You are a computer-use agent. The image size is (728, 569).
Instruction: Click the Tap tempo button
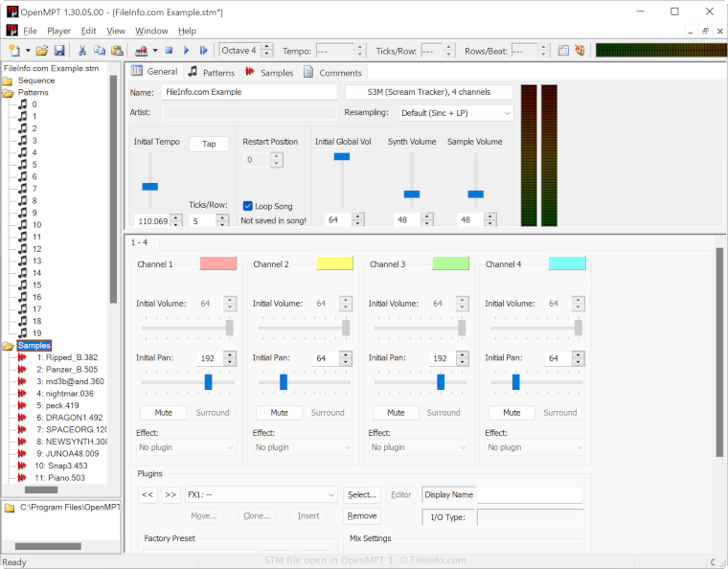tap(209, 144)
